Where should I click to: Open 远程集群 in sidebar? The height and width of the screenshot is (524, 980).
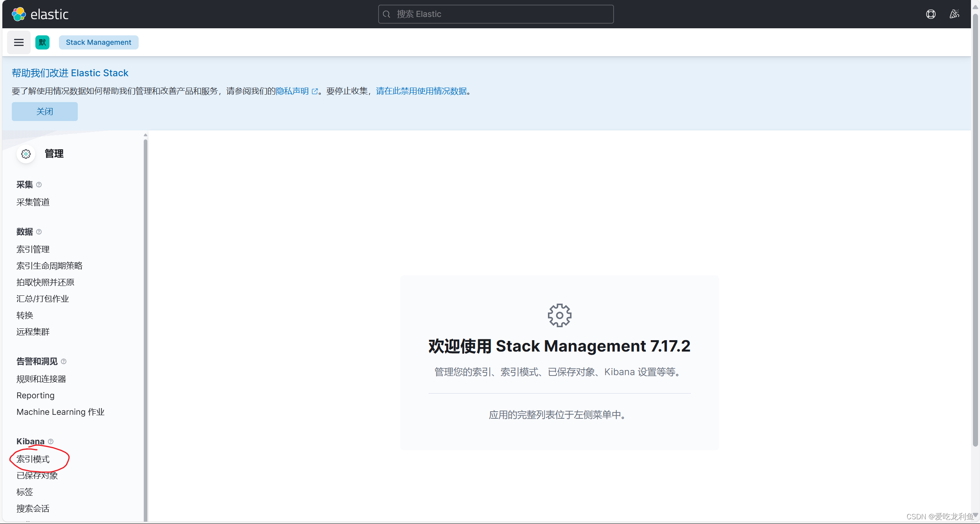(33, 332)
